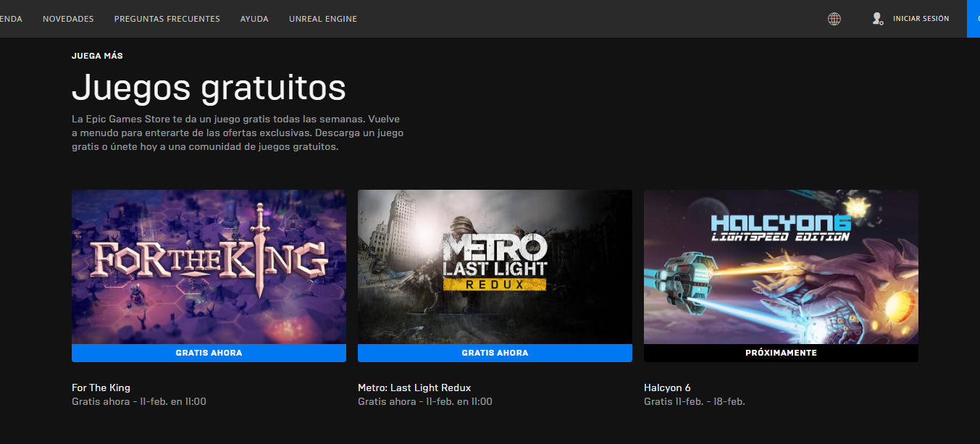Click Iniciar Sesión link

921,19
